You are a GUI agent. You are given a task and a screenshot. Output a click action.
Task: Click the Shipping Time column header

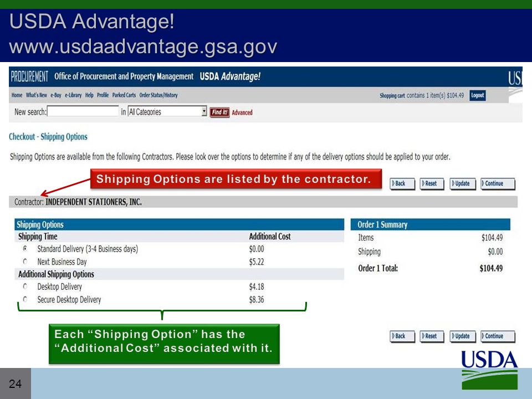click(38, 237)
